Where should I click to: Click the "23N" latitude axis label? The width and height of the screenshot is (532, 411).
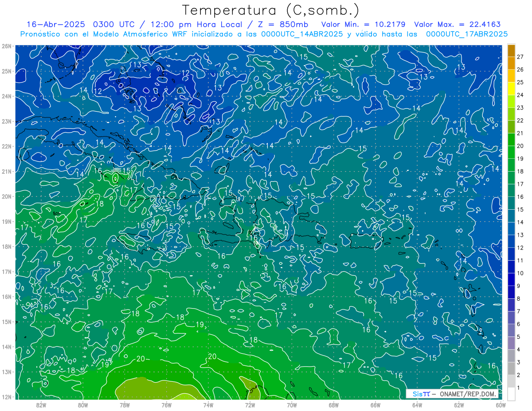tap(6, 121)
